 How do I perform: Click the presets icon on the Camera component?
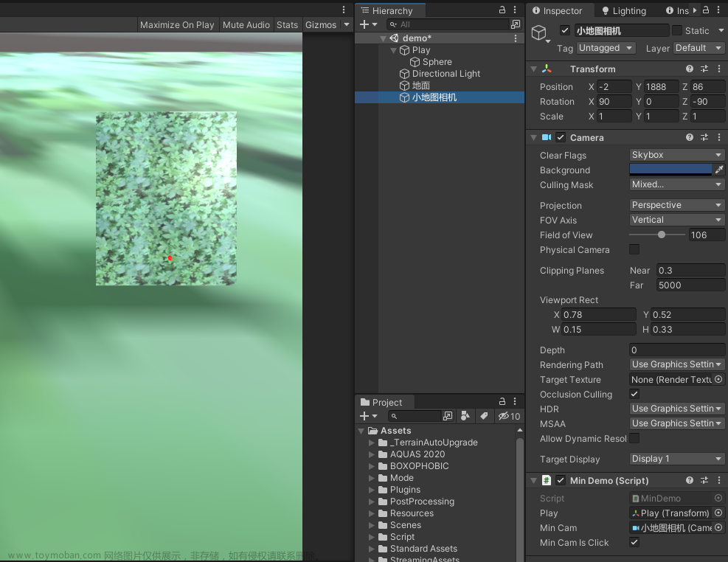704,137
